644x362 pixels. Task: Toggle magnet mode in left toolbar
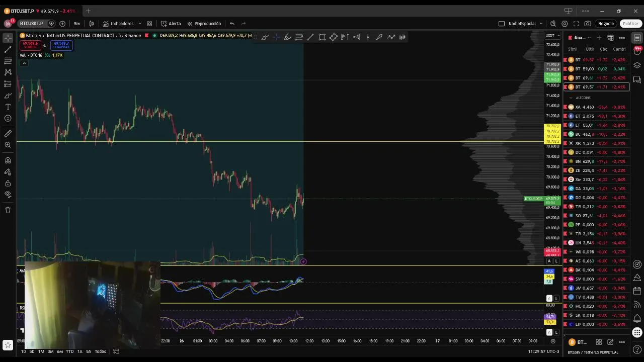pyautogui.click(x=8, y=160)
